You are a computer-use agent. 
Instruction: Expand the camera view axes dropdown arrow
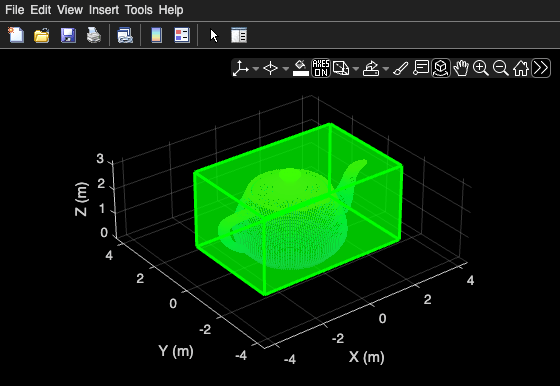[256, 68]
